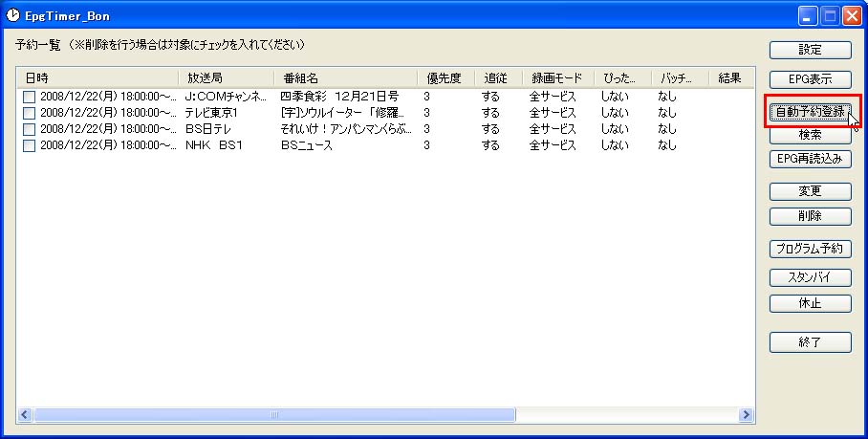The image size is (868, 439).
Task: Check the NHK BS1 reservation checkbox
Action: point(29,145)
